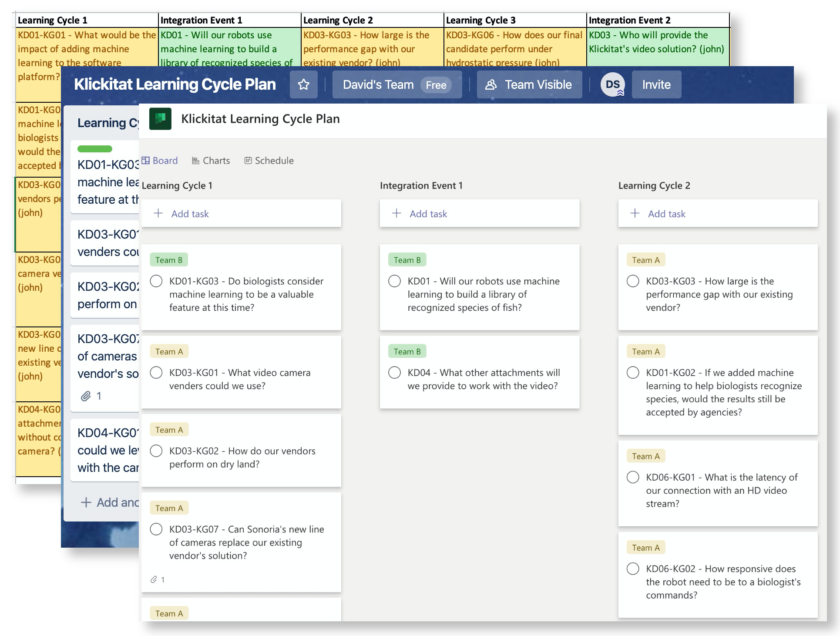Click the green Planner app logo icon
Screen dimensions: 840x636
click(x=160, y=119)
